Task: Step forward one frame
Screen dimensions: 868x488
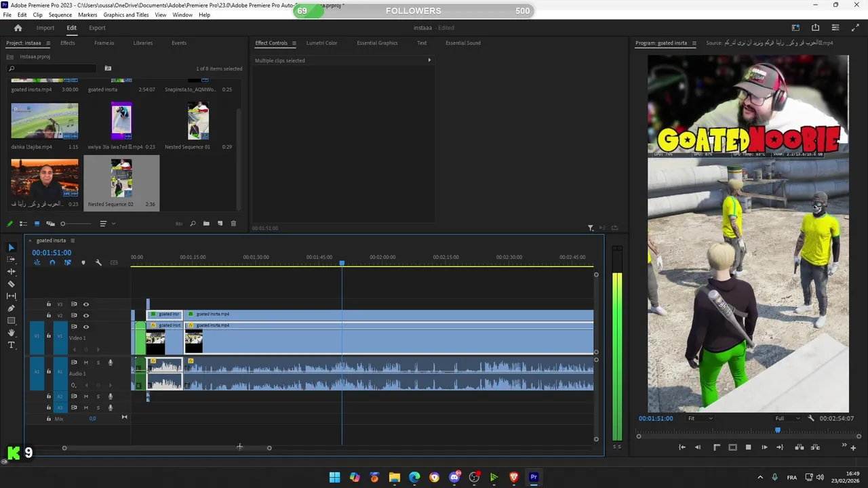Action: [x=764, y=447]
